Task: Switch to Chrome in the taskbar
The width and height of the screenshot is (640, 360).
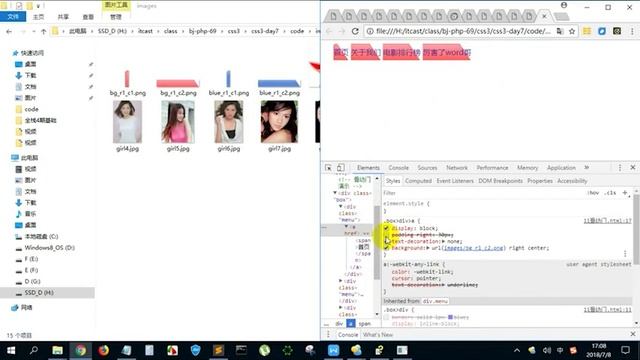Action: 80,350
